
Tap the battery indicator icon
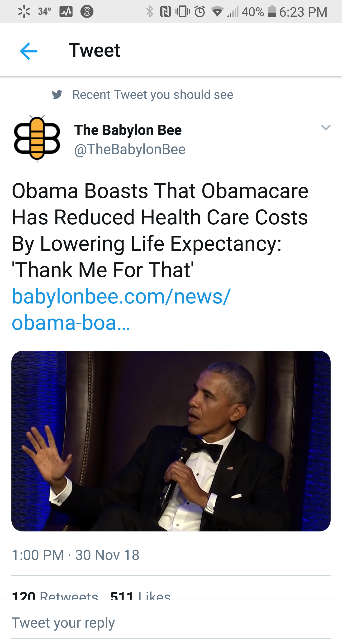[x=272, y=11]
